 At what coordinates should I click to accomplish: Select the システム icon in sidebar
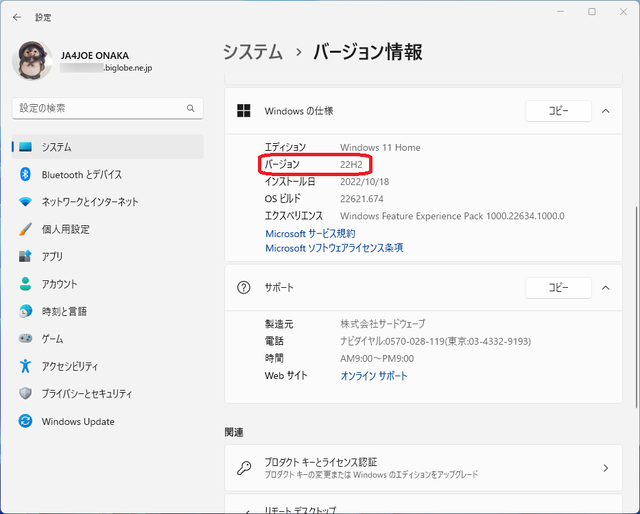[25, 147]
